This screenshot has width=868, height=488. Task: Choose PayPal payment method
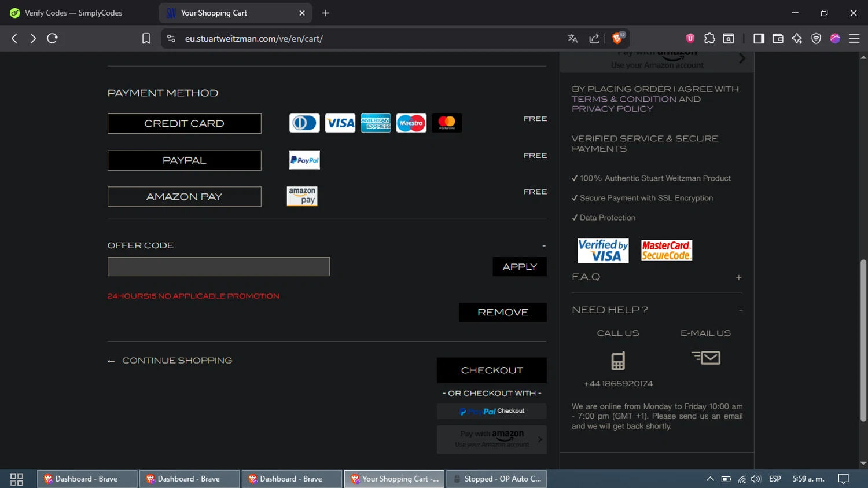(x=185, y=160)
